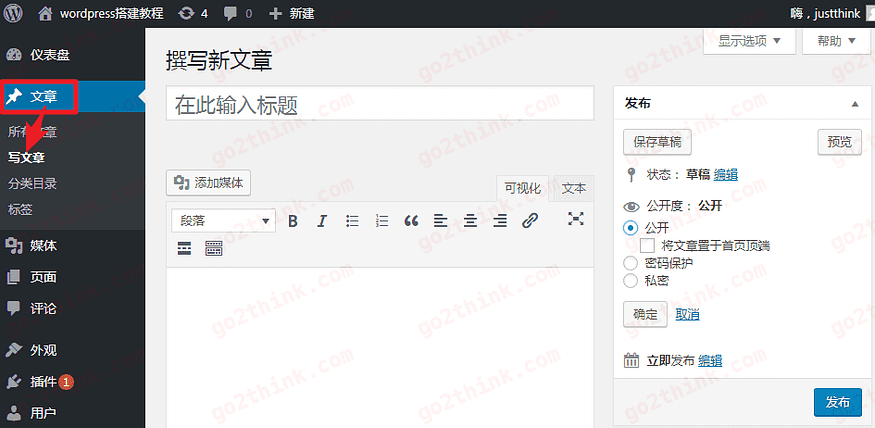
Task: Click the 保存草稿 button
Action: [657, 142]
